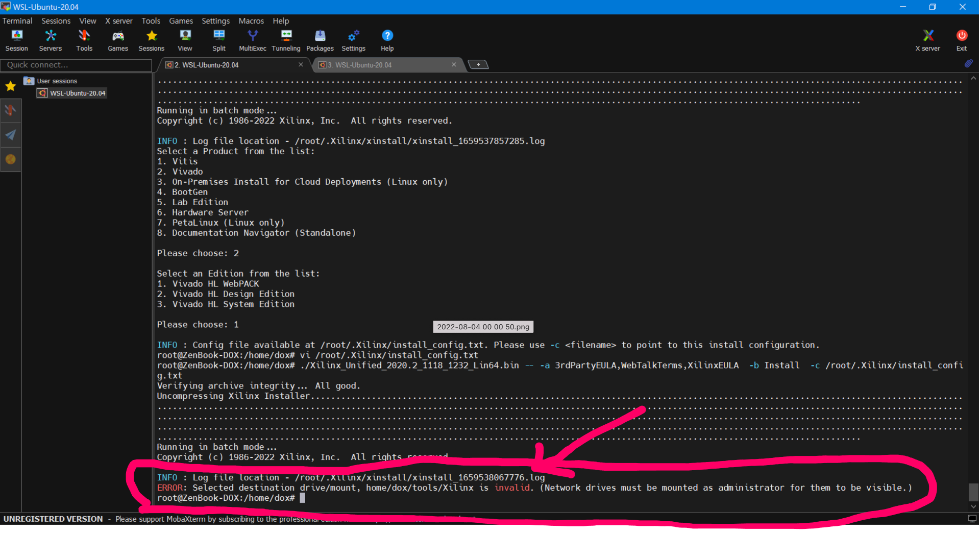980x534 pixels.
Task: Open the Macros menu
Action: tap(252, 21)
